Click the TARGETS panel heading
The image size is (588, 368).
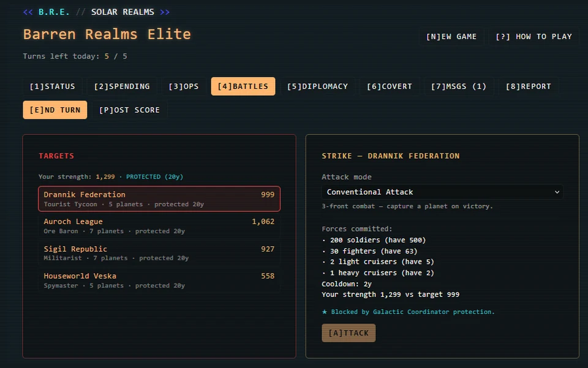tap(56, 156)
